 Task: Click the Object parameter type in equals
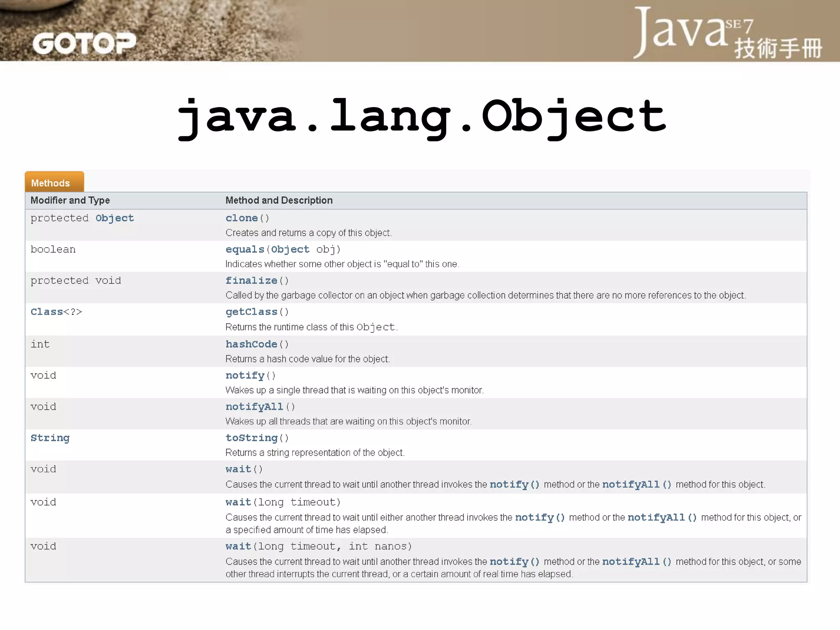[x=290, y=249]
